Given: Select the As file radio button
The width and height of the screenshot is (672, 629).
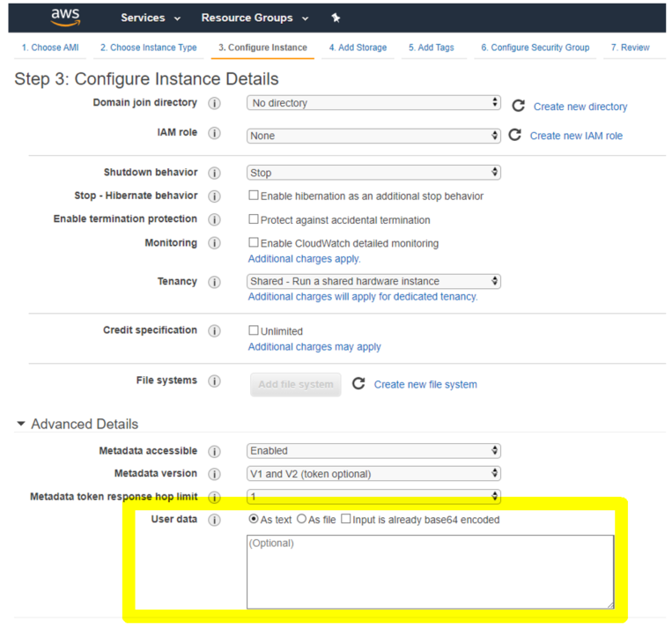Looking at the screenshot, I should pos(302,519).
